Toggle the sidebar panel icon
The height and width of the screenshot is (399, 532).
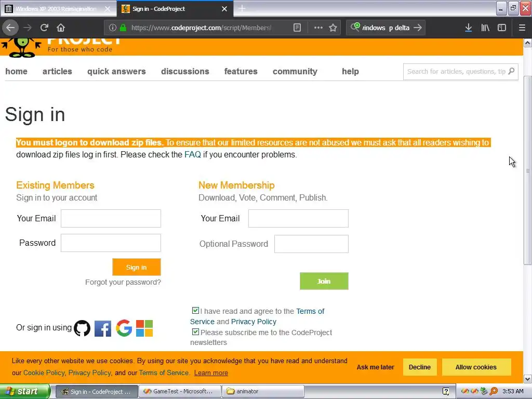pos(502,28)
